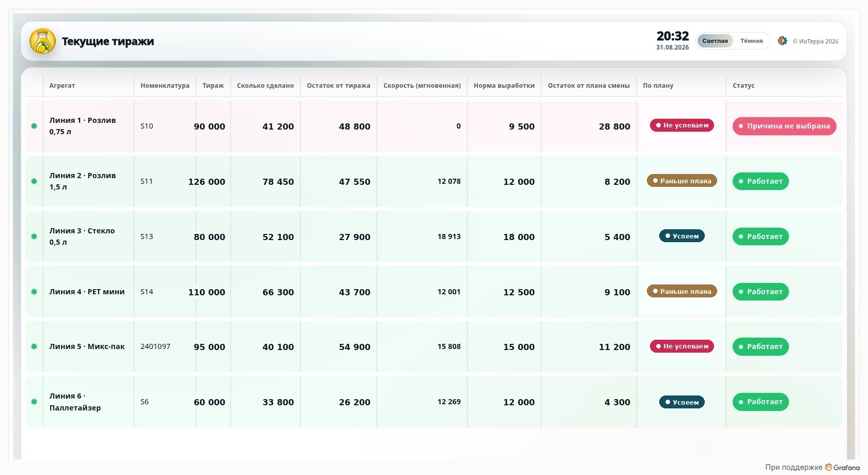Click the 20:32 clock display
This screenshot has width=868, height=475.
click(x=673, y=36)
